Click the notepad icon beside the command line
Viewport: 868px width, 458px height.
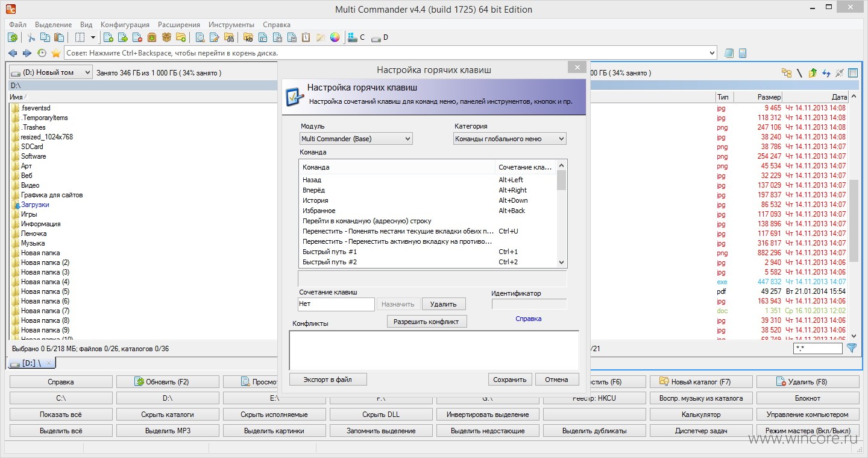click(x=729, y=53)
